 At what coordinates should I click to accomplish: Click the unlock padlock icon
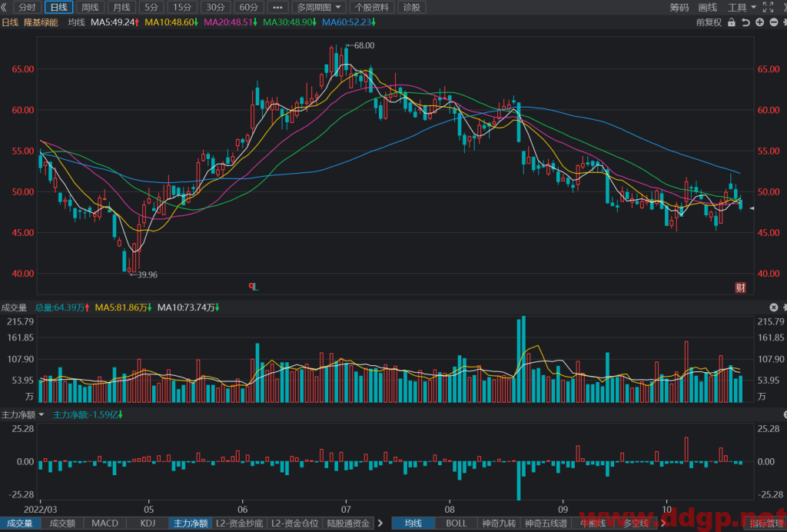[x=732, y=22]
